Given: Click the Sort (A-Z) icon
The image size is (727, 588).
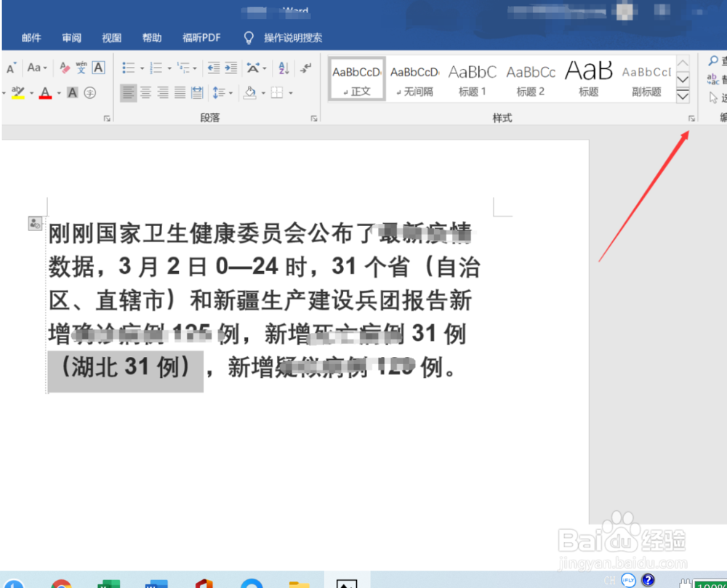Looking at the screenshot, I should tap(284, 68).
